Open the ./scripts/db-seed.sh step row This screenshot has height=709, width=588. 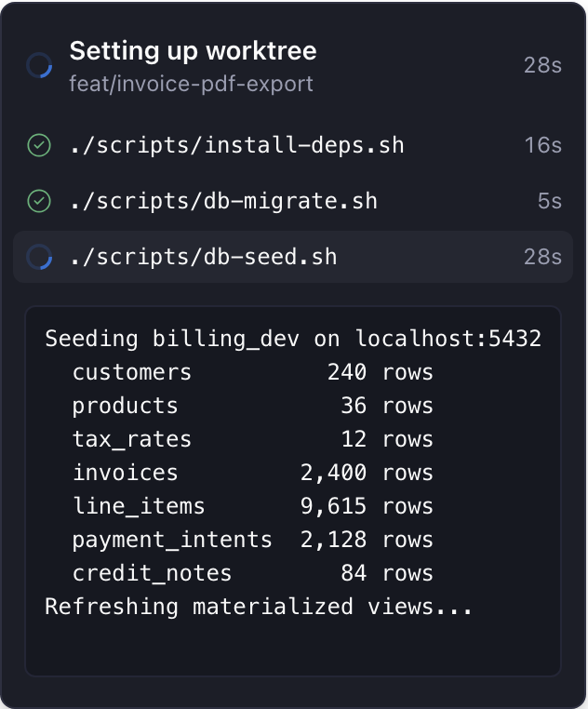tap(293, 257)
